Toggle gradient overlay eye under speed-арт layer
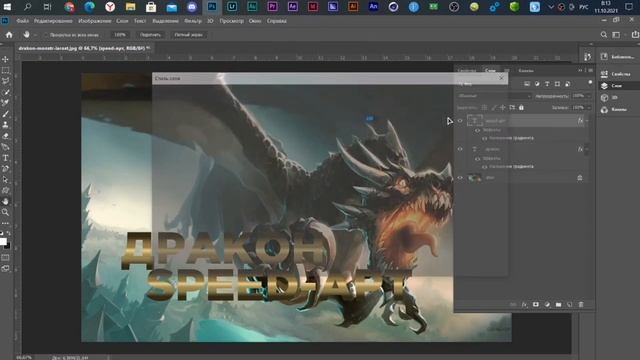This screenshot has height=360, width=640. (x=484, y=138)
